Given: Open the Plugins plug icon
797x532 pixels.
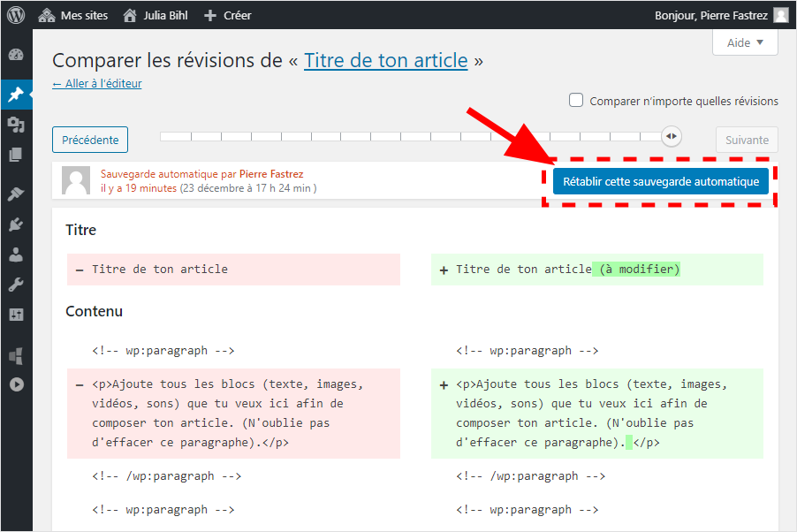Looking at the screenshot, I should [x=16, y=224].
